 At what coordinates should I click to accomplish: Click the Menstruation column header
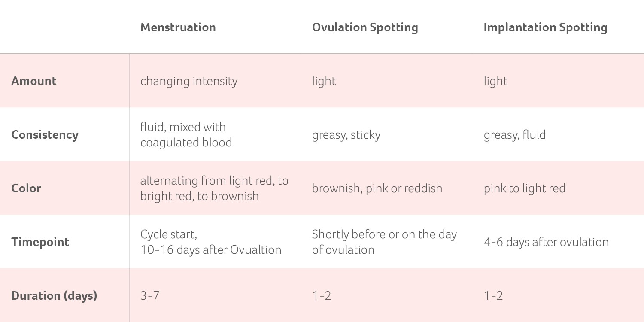click(x=178, y=27)
